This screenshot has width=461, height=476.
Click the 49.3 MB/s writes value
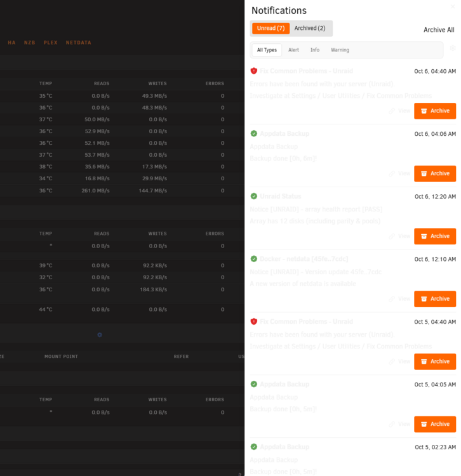tap(154, 96)
